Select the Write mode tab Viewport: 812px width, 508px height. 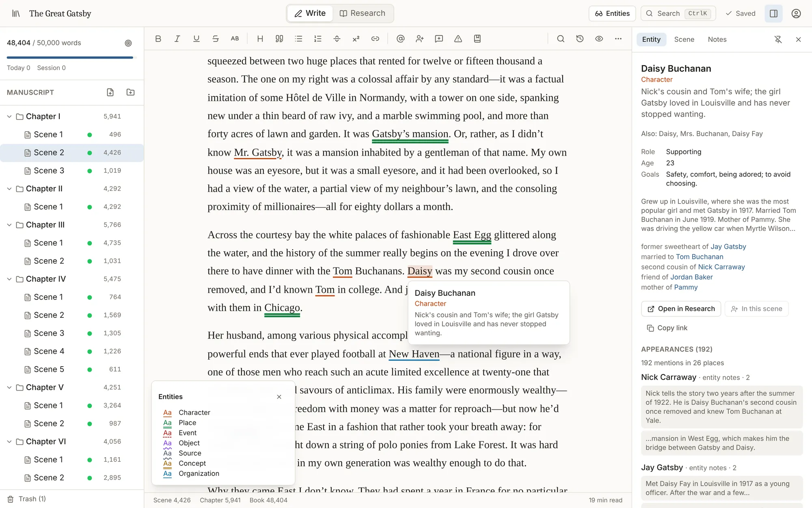(x=310, y=13)
